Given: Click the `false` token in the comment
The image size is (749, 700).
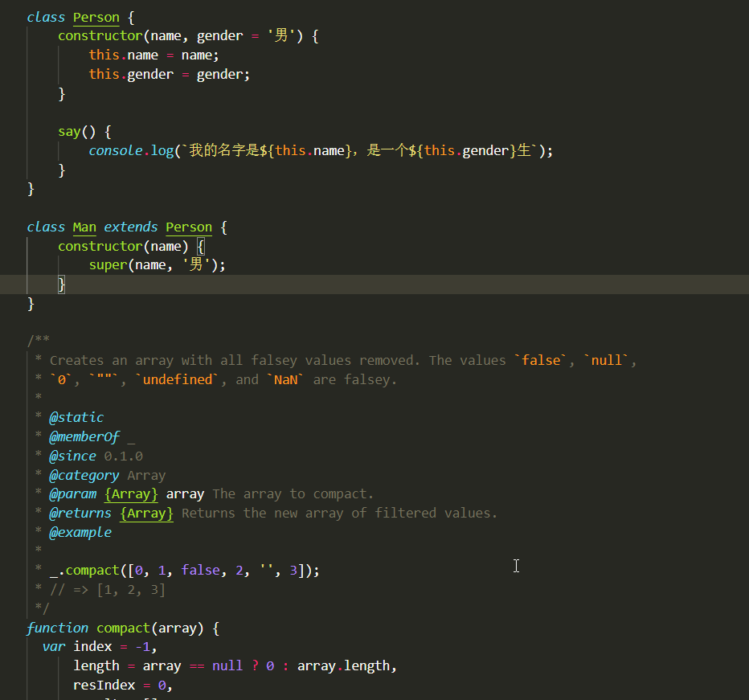Looking at the screenshot, I should [x=541, y=360].
